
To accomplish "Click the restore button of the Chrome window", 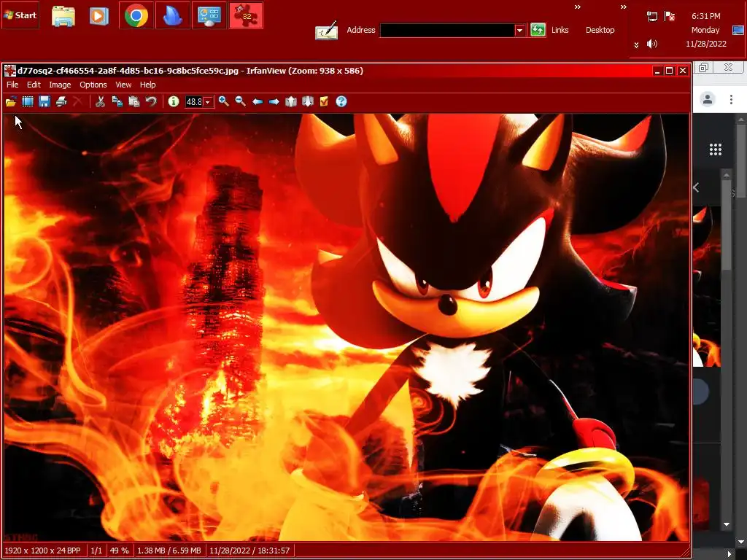I will coord(703,67).
